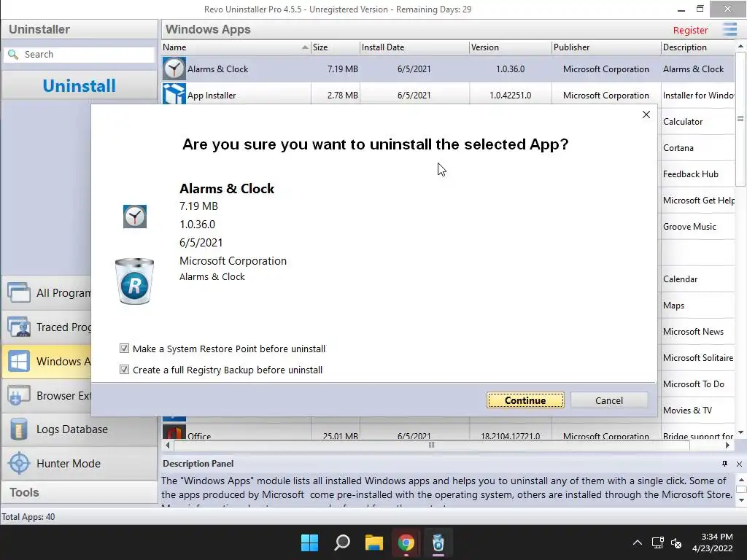Select the Logs Database menu item

(x=79, y=429)
